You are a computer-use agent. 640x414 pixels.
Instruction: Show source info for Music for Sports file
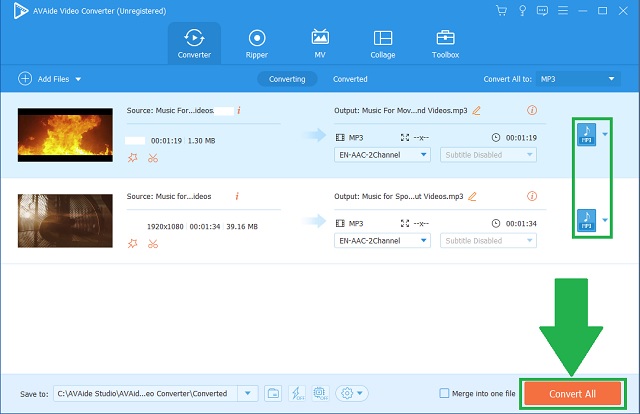pos(237,196)
